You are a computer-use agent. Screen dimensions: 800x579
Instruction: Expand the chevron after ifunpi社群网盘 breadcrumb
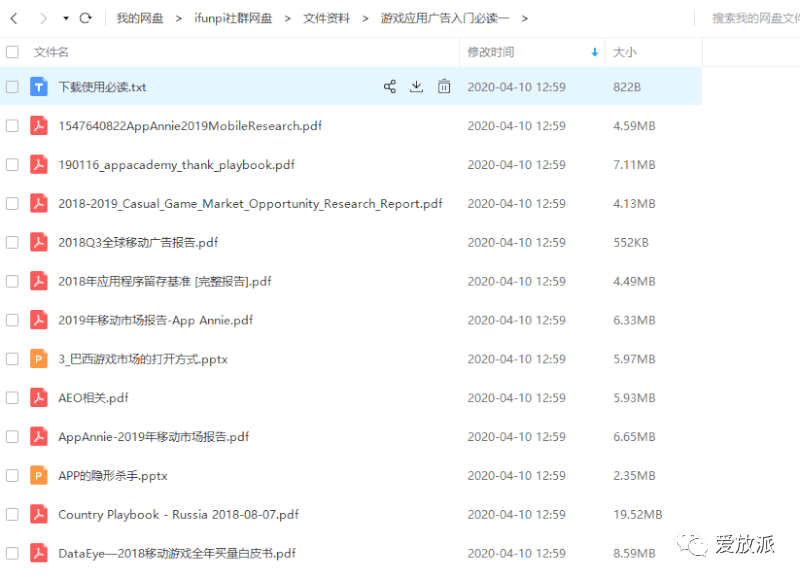click(x=288, y=19)
